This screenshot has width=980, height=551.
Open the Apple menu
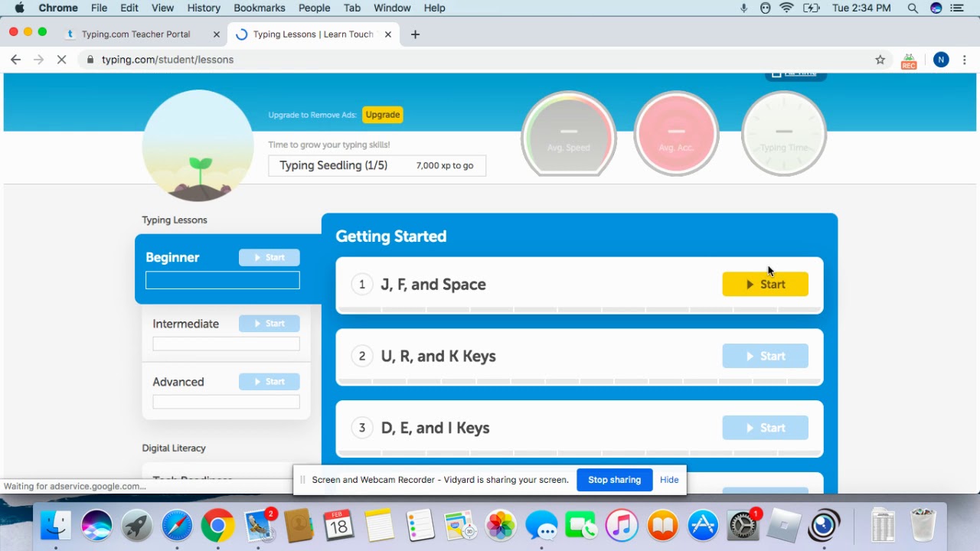pos(20,8)
